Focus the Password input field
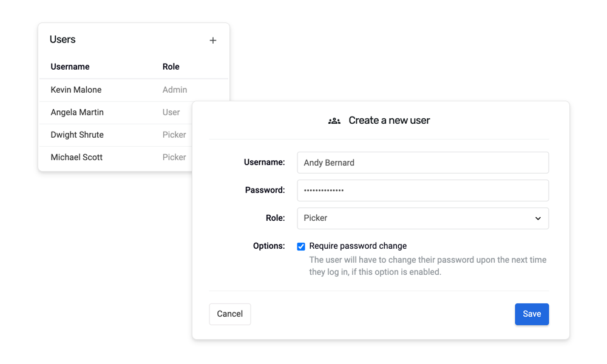Screen dimensions: 607x364 pos(422,190)
